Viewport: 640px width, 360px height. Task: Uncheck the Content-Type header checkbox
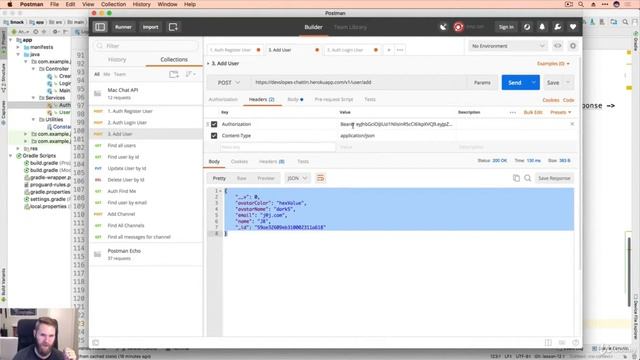coord(214,136)
